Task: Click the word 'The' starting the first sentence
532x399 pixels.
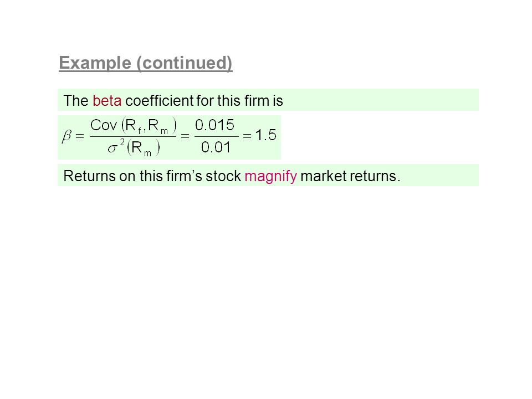Action: click(x=76, y=101)
